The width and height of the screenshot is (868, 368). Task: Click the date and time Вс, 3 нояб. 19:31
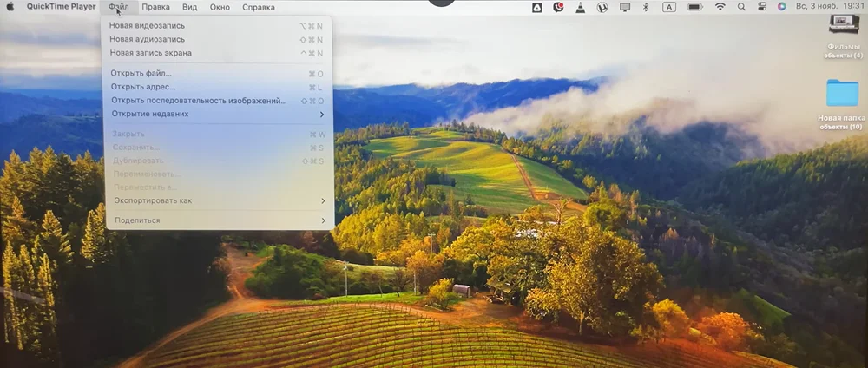pyautogui.click(x=830, y=7)
